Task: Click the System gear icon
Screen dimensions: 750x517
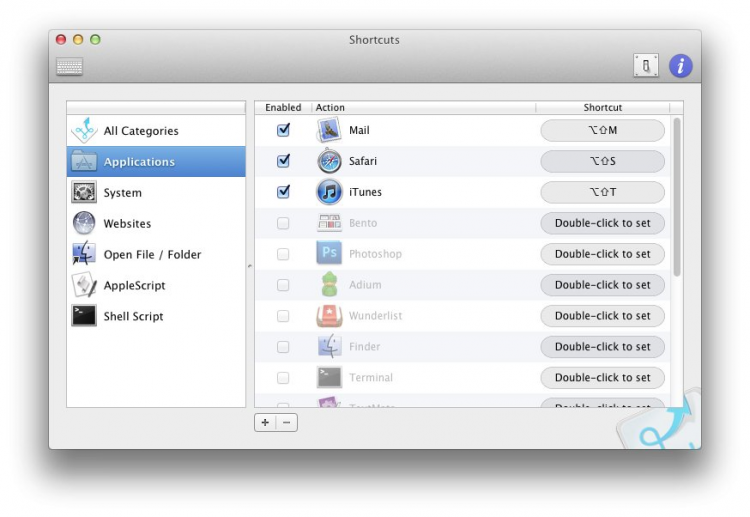Action: 84,192
